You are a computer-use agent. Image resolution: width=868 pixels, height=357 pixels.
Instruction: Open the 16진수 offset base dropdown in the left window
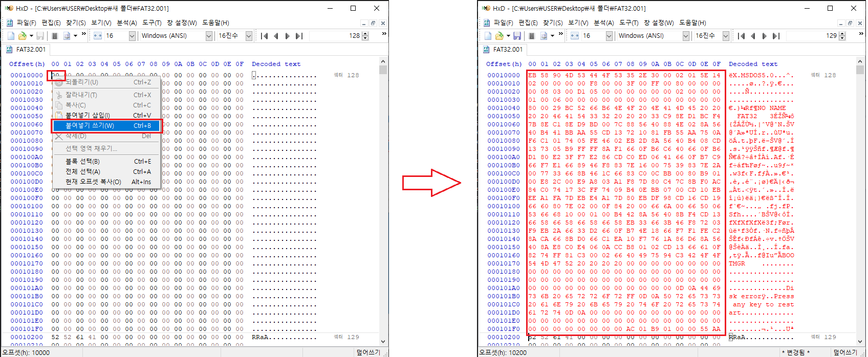(x=249, y=36)
